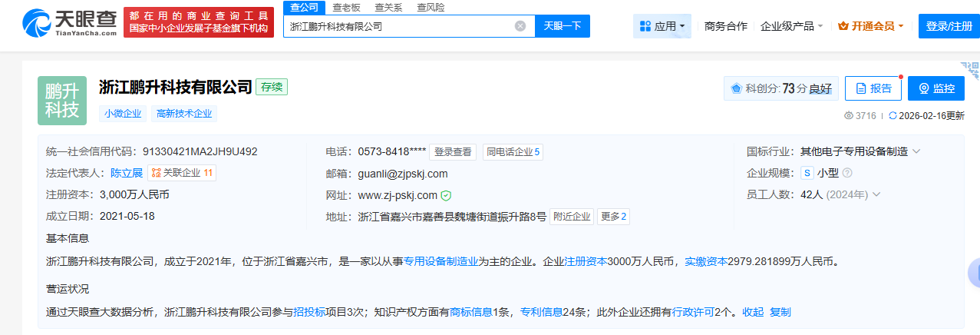Click 登录查看 to reveal phone number
Viewport: 980px width, 335px height.
(x=452, y=152)
